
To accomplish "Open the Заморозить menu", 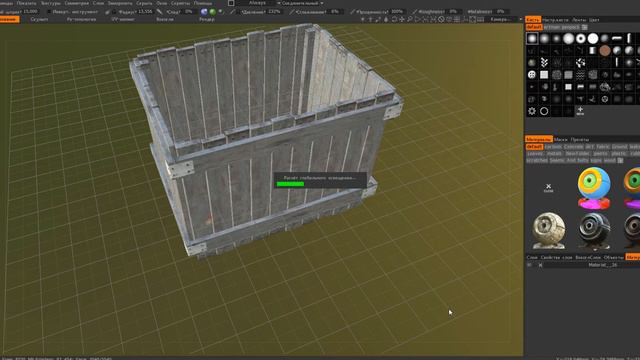I will pos(120,3).
